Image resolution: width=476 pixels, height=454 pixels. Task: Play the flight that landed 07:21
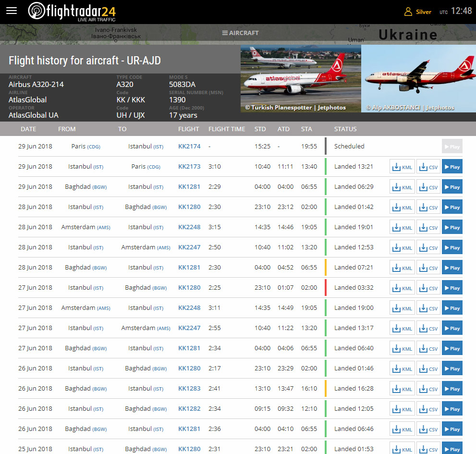click(452, 268)
